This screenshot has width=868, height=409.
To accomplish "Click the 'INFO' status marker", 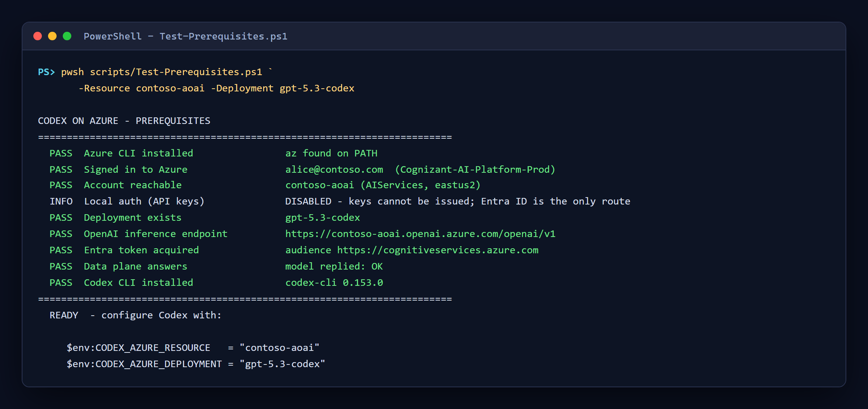I will point(61,201).
